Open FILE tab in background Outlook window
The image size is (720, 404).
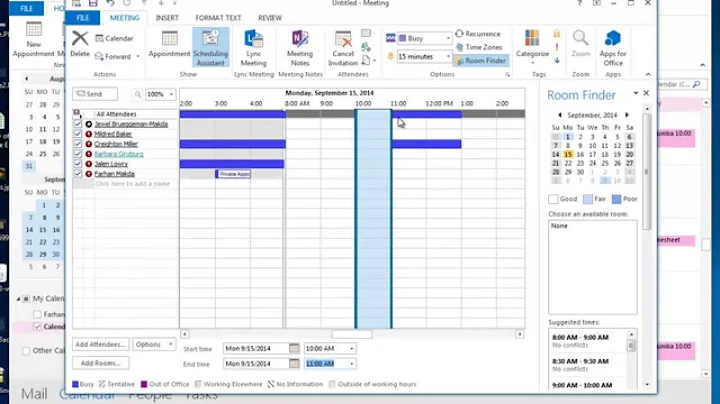pos(27,8)
